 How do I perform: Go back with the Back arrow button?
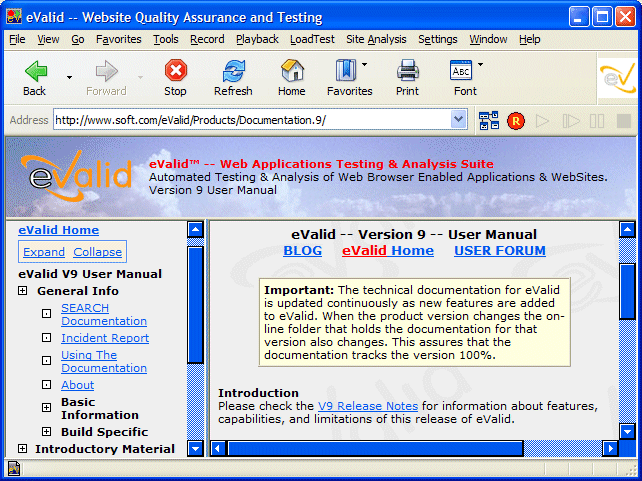[x=36, y=78]
